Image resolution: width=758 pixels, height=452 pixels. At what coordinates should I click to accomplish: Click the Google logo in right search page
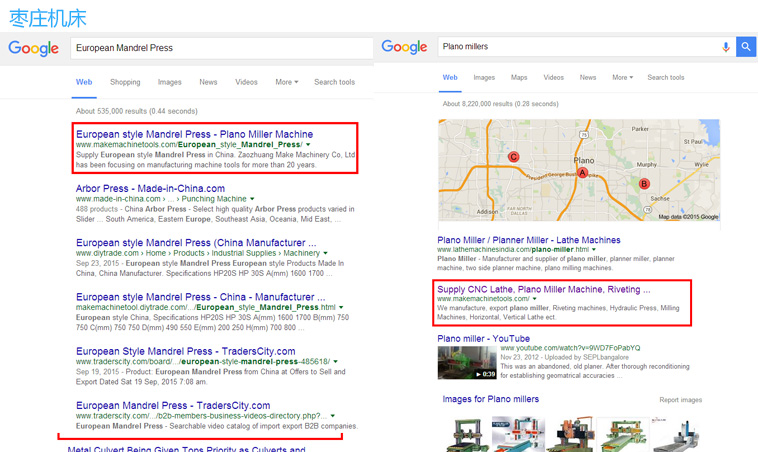point(404,47)
